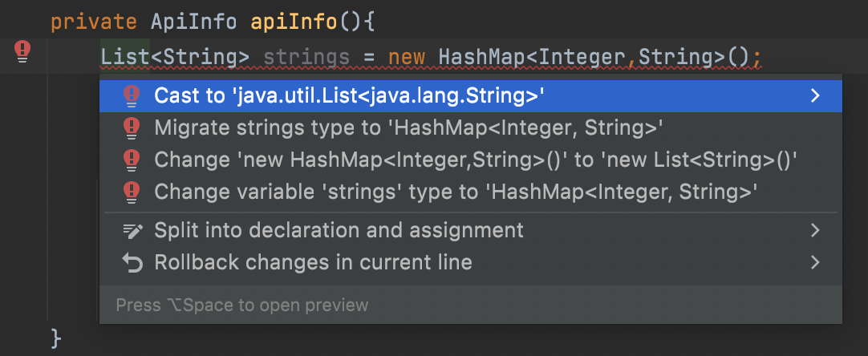Choose Migrate strings type to HashMap fix
Viewport: 868px width, 356px height.
(471, 128)
